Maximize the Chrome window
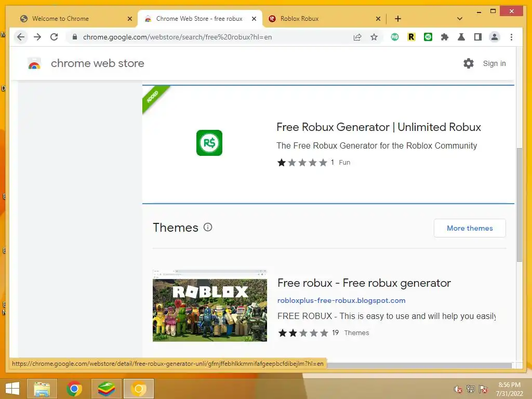The height and width of the screenshot is (399, 532). (x=493, y=11)
